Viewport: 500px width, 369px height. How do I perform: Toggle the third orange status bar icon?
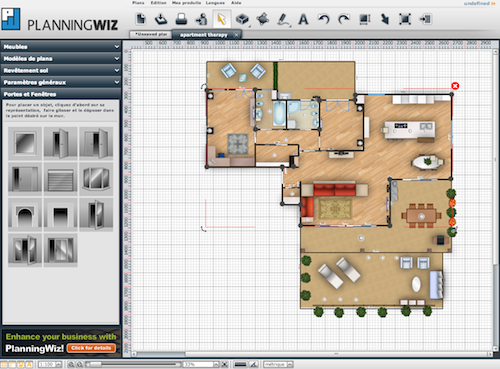(21, 364)
